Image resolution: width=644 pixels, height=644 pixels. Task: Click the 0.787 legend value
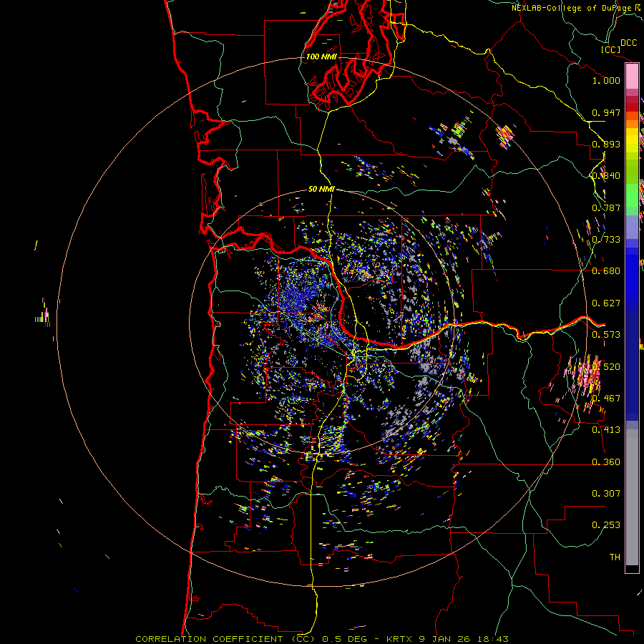click(606, 208)
